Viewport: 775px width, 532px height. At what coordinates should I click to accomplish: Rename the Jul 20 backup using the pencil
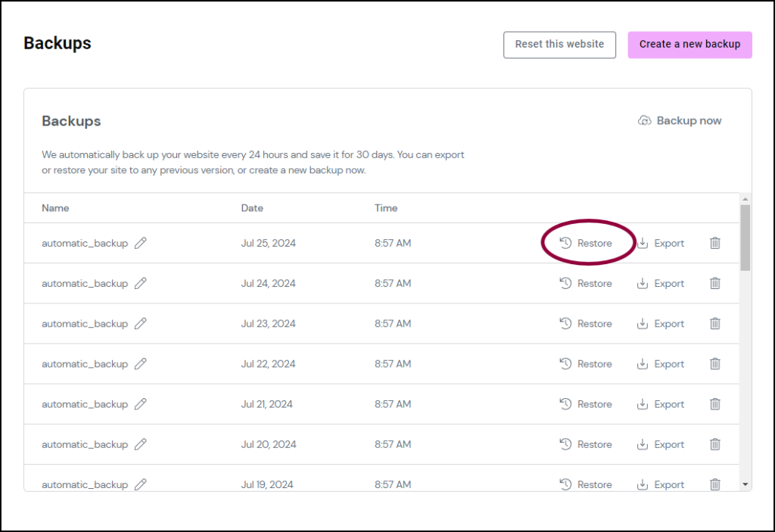coord(141,444)
